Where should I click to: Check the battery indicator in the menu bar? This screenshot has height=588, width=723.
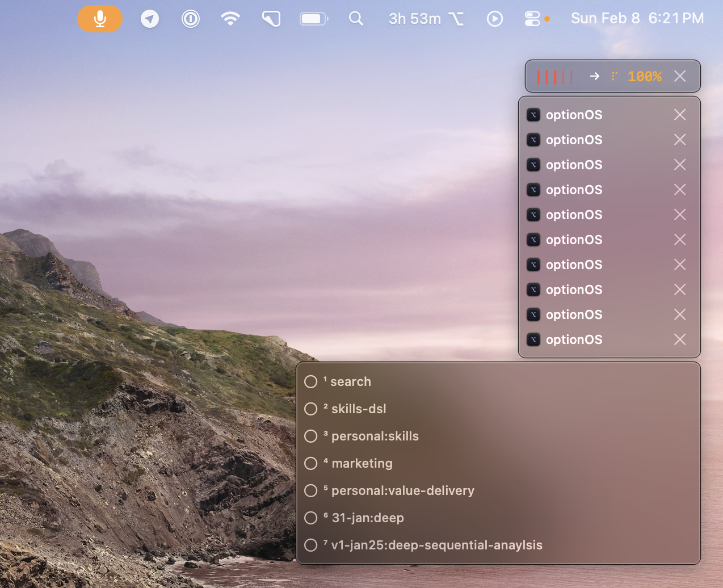[x=314, y=18]
